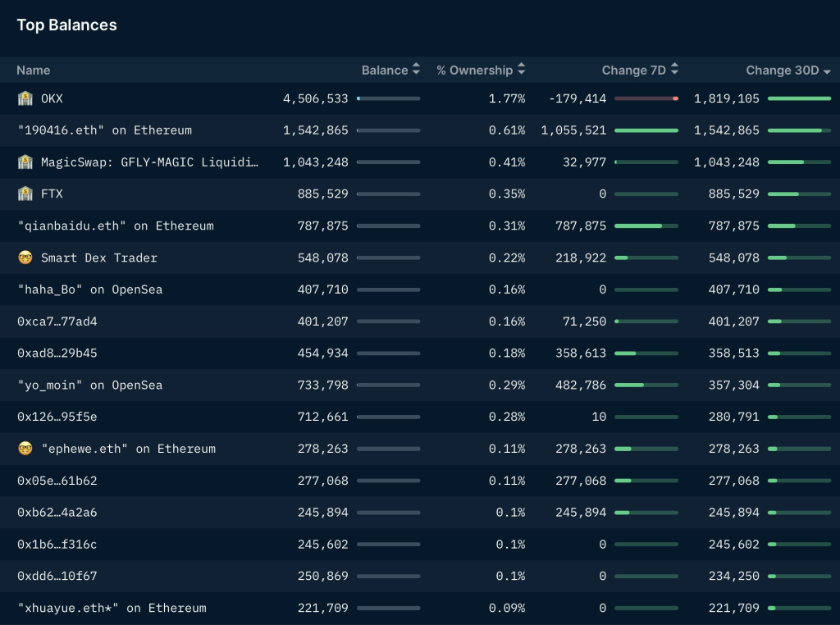Viewport: 840px width, 625px height.
Task: Click the Smart Dex Trader nerd emoji icon
Action: point(25,258)
